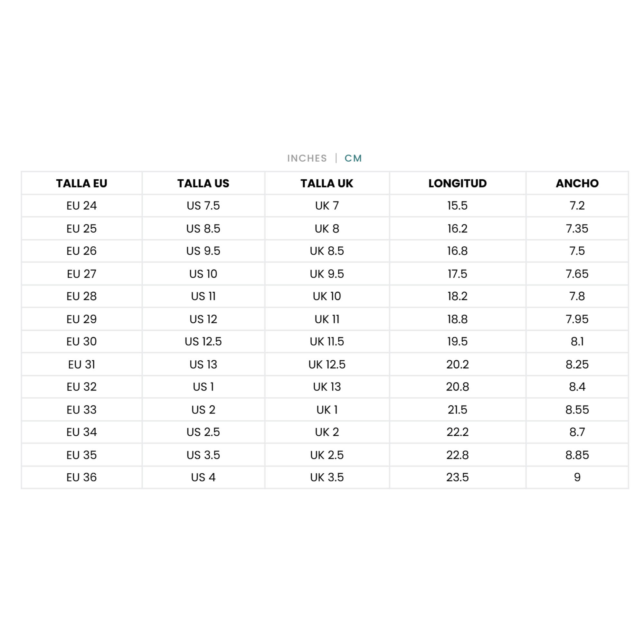The height and width of the screenshot is (644, 644).
Task: Click the US 3.5 cell
Action: 203,455
